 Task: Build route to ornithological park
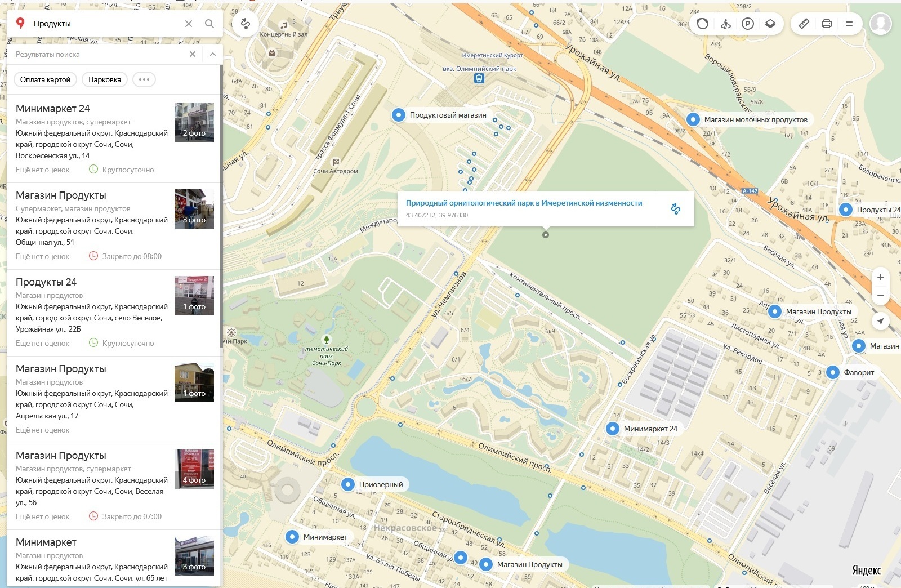pyautogui.click(x=676, y=209)
